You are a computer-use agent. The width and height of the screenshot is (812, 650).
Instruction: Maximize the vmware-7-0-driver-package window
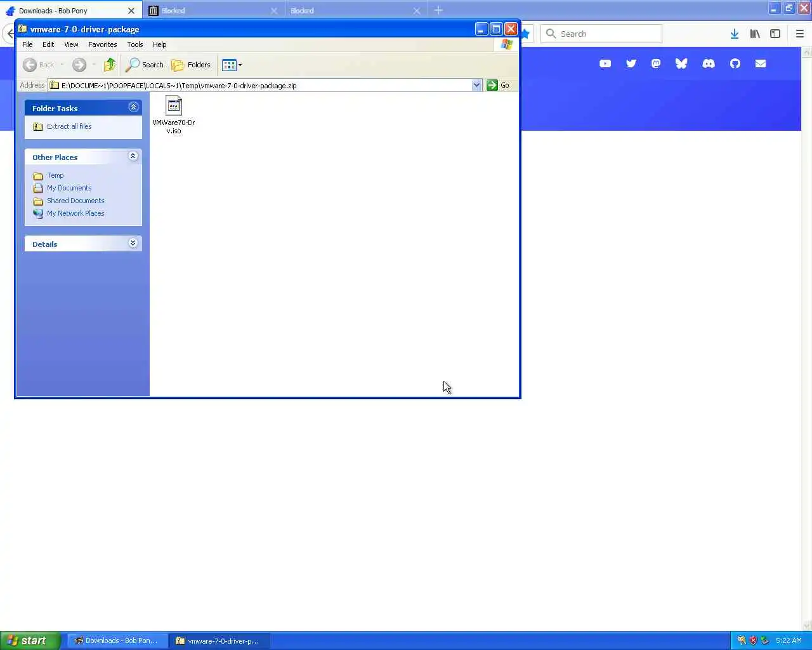pyautogui.click(x=496, y=29)
